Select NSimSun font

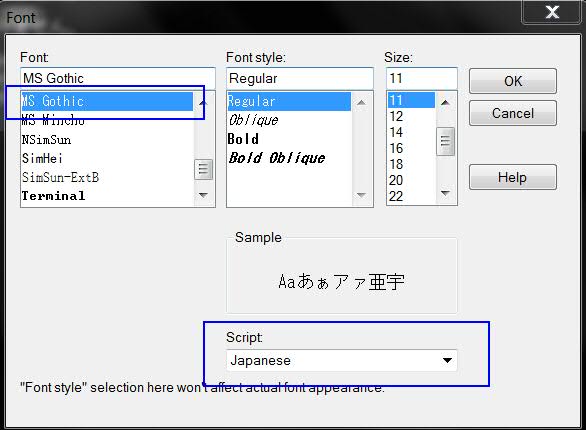[x=107, y=140]
